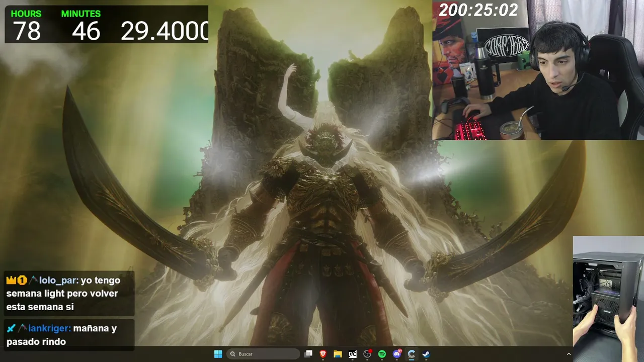Image resolution: width=644 pixels, height=362 pixels.
Task: Click the chat message "mañana y pasado rindo"
Action: tap(61, 335)
